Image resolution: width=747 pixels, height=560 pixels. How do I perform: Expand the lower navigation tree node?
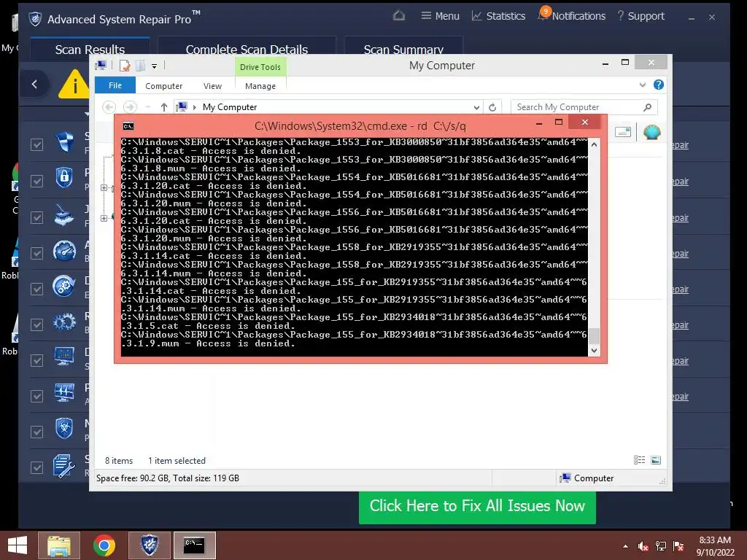(104, 218)
